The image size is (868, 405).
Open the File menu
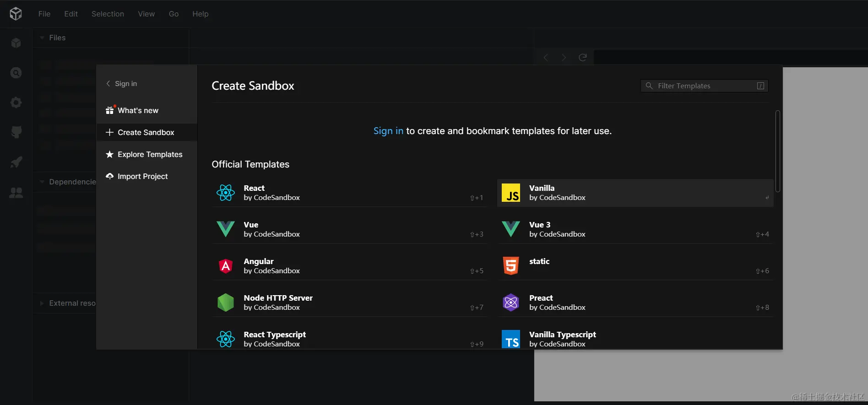(x=44, y=14)
